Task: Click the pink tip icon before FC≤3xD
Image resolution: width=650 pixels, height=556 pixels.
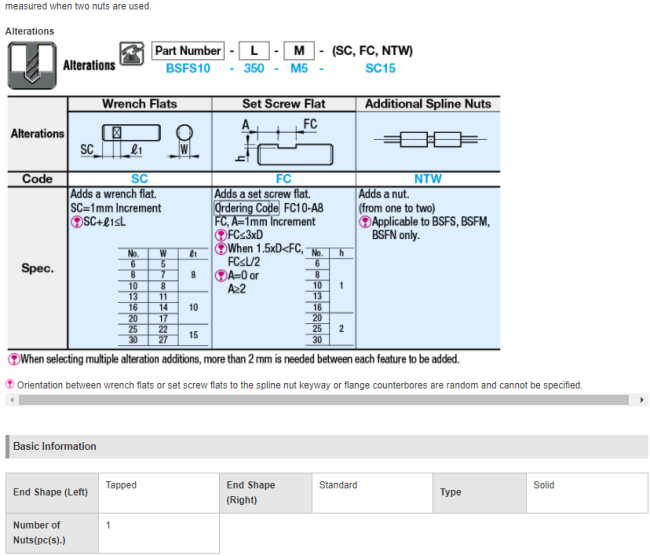Action: tap(220, 235)
